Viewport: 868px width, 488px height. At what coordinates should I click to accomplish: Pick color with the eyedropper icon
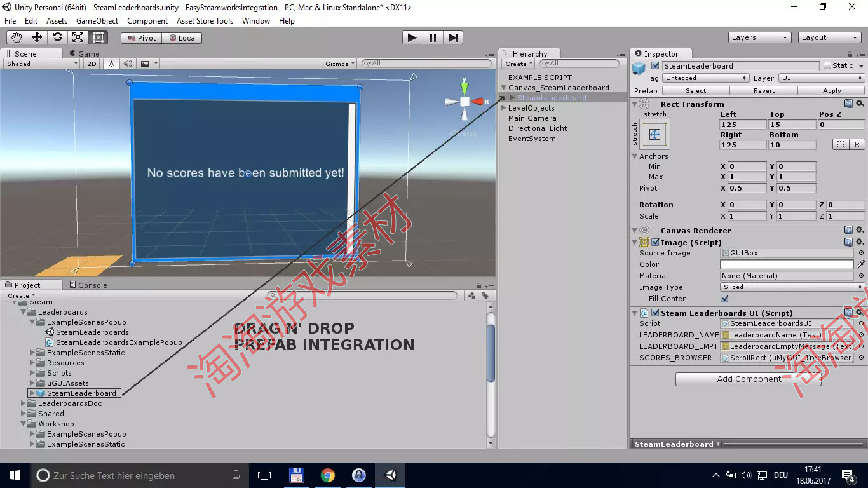[x=860, y=264]
